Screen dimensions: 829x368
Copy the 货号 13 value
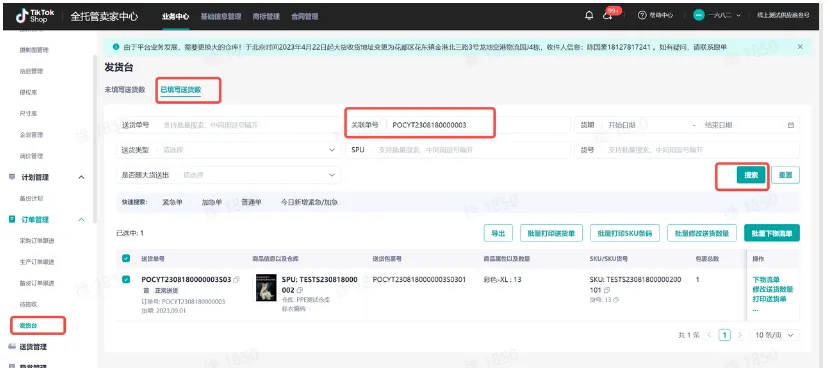point(616,300)
